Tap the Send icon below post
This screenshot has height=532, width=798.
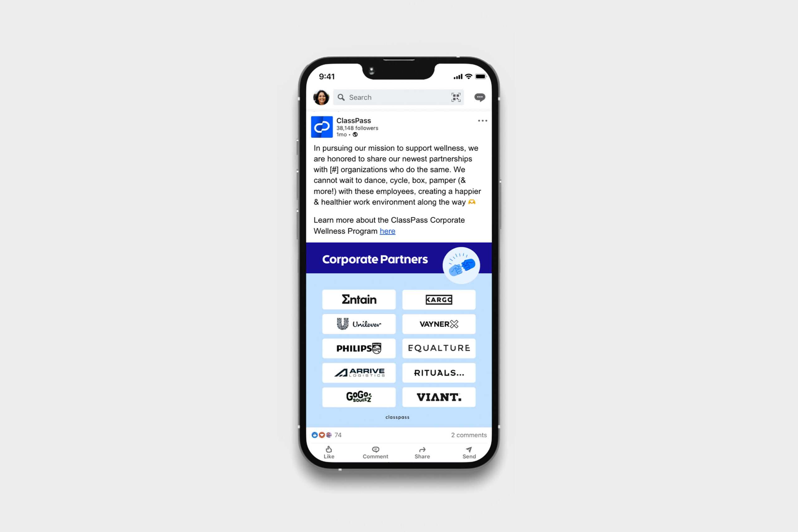pyautogui.click(x=469, y=449)
